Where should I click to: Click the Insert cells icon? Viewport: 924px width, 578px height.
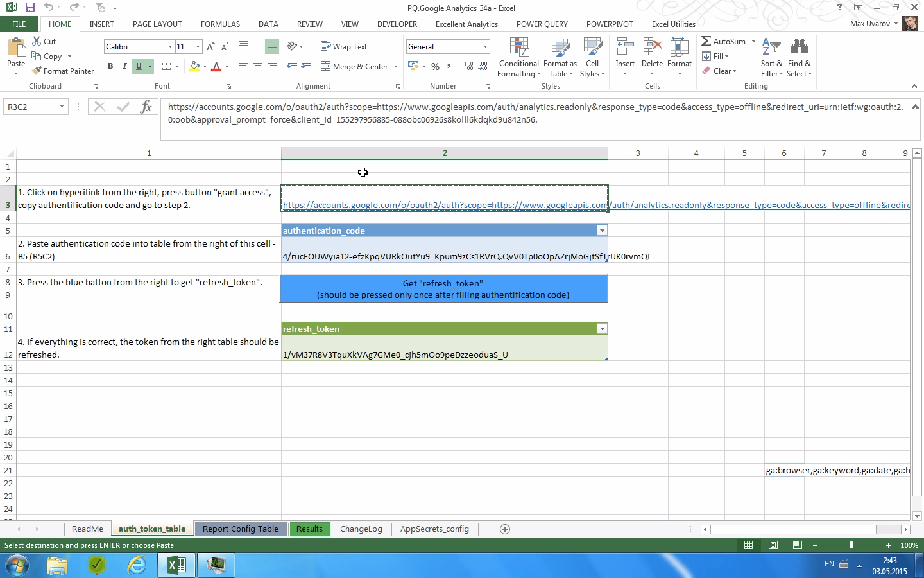[x=625, y=47]
